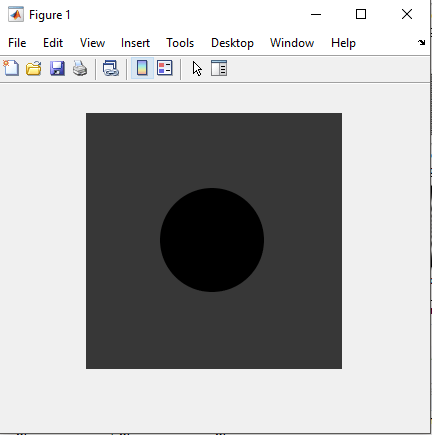The width and height of the screenshot is (432, 435).
Task: Toggle the Insert Colorbar button
Action: (x=142, y=68)
